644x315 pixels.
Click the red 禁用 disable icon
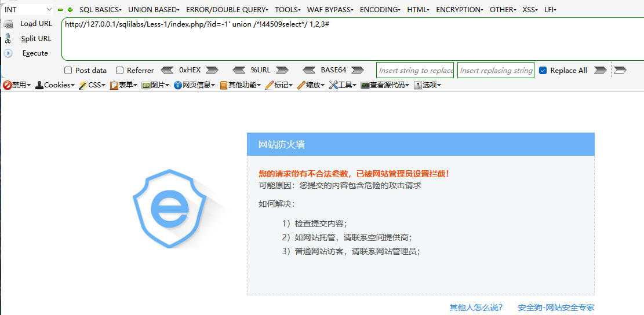[x=7, y=85]
